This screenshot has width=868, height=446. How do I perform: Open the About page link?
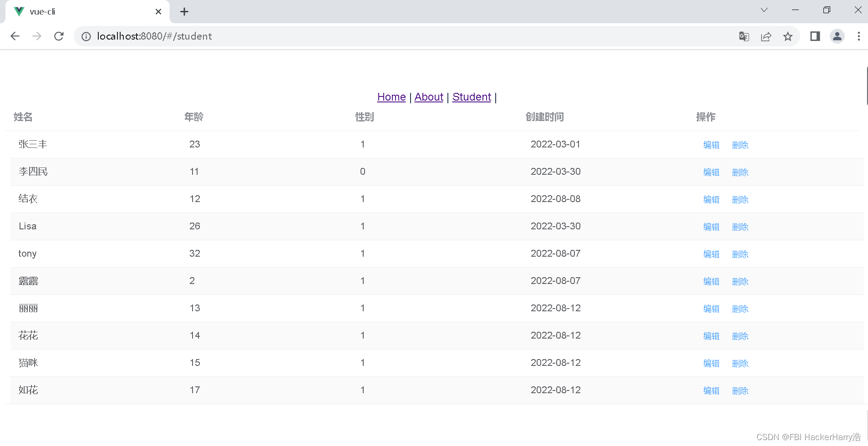click(429, 97)
